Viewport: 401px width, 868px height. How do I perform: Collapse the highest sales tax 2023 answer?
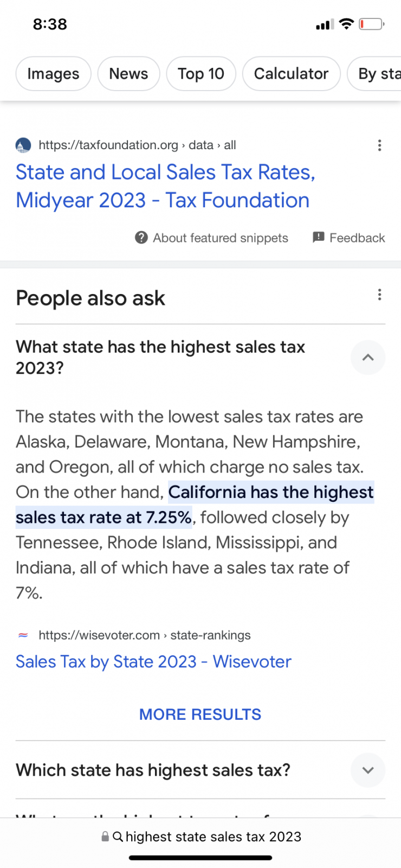(x=368, y=358)
